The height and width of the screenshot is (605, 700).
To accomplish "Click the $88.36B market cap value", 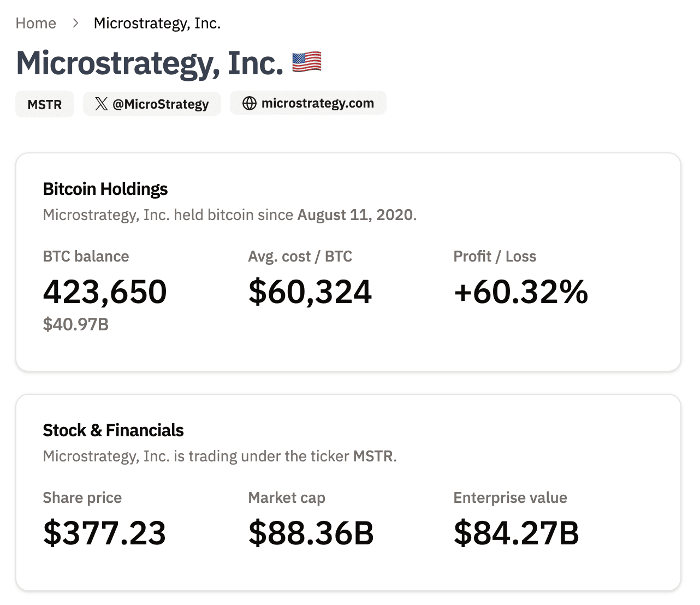I will point(311,533).
